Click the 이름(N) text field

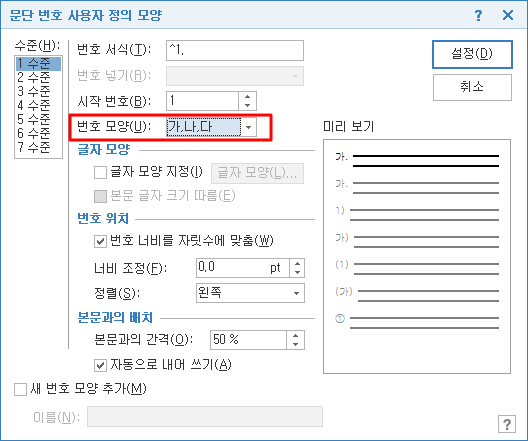click(x=205, y=417)
